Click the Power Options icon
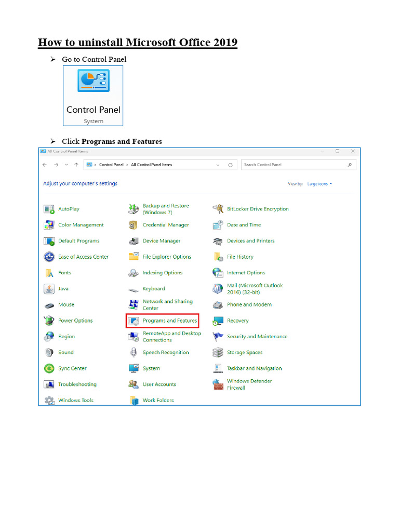399x532 pixels. pyautogui.click(x=49, y=321)
